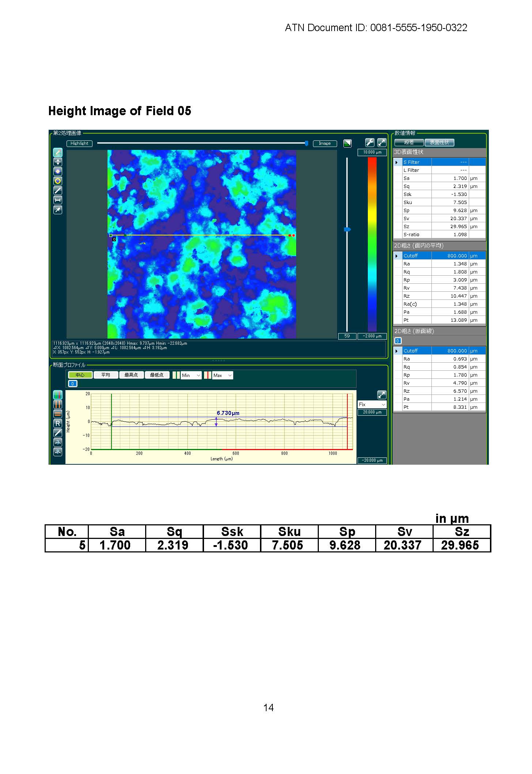Switch to the 段差 tab

(409, 143)
